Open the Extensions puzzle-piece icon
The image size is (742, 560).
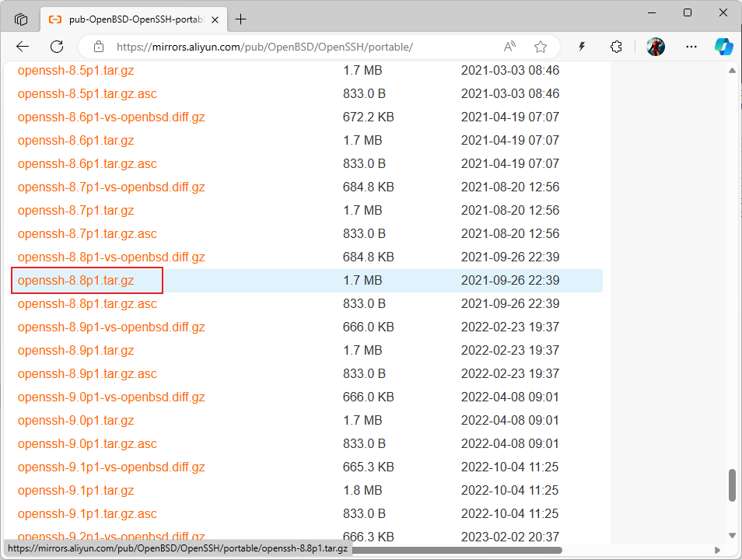(617, 47)
